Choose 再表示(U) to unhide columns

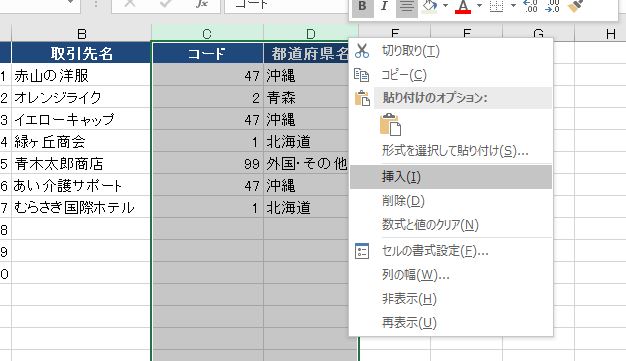(451, 323)
